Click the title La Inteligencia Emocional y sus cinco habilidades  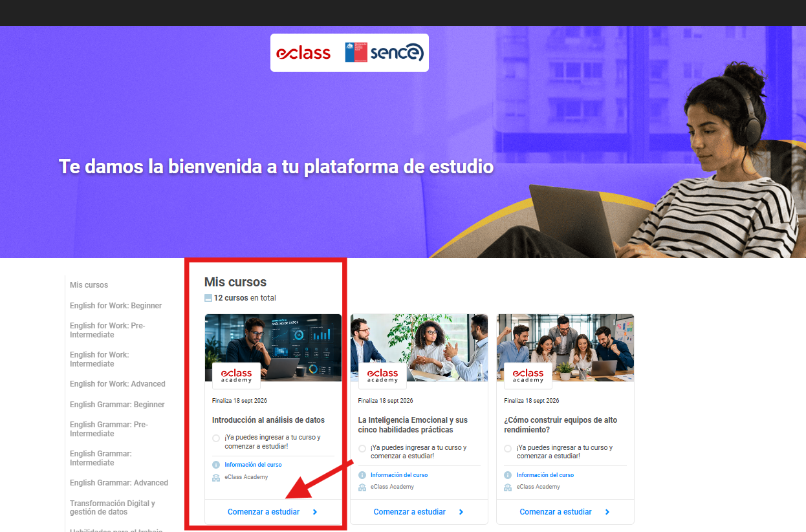413,425
